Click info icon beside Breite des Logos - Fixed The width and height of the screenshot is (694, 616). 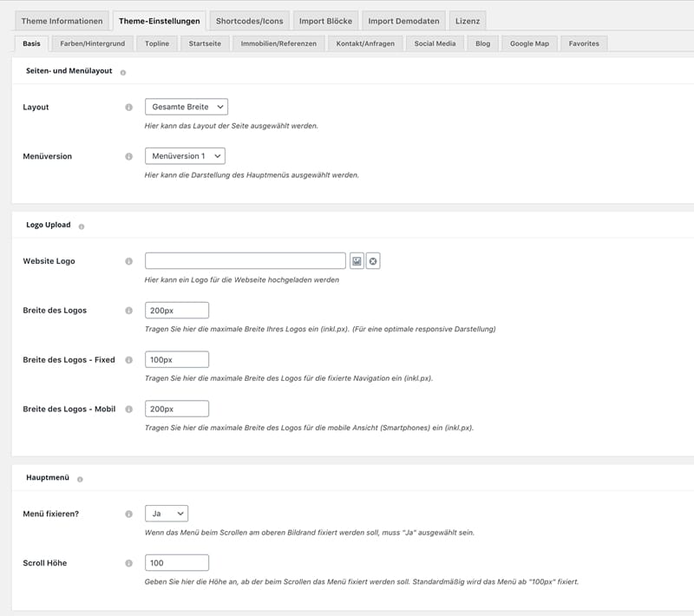click(128, 360)
